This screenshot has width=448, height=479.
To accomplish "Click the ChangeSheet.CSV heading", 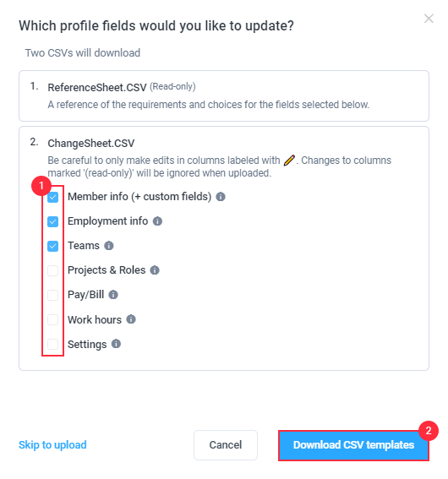I will [x=91, y=144].
